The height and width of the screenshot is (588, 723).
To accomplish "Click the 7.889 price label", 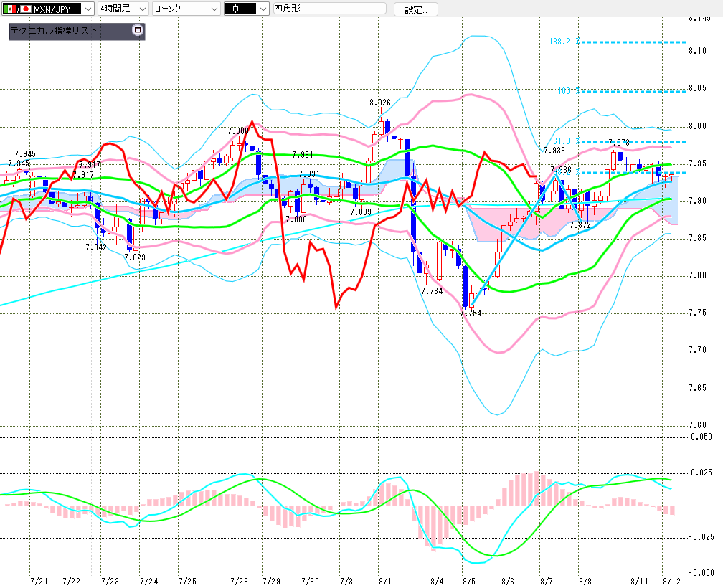I will (x=361, y=212).
